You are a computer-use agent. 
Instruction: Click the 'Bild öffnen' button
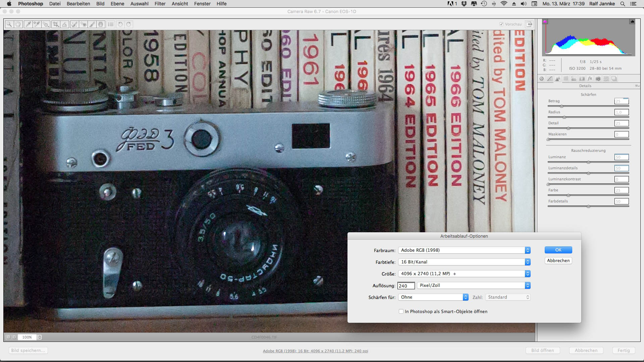pyautogui.click(x=543, y=351)
